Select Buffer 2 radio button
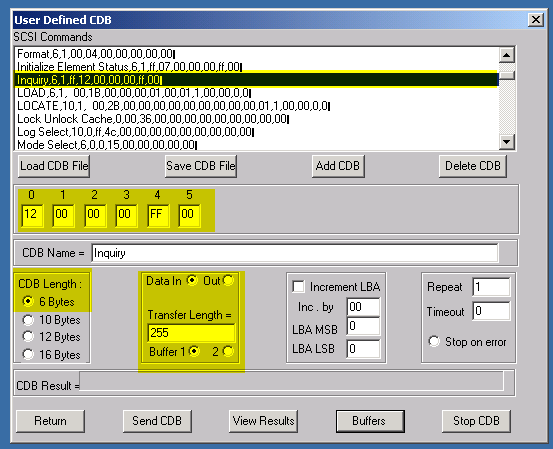 228,351
